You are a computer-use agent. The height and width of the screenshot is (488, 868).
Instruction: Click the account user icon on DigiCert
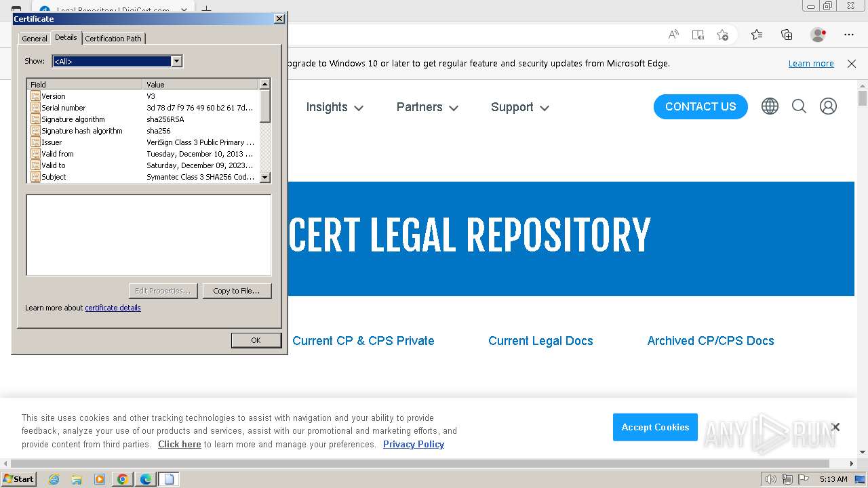(828, 106)
